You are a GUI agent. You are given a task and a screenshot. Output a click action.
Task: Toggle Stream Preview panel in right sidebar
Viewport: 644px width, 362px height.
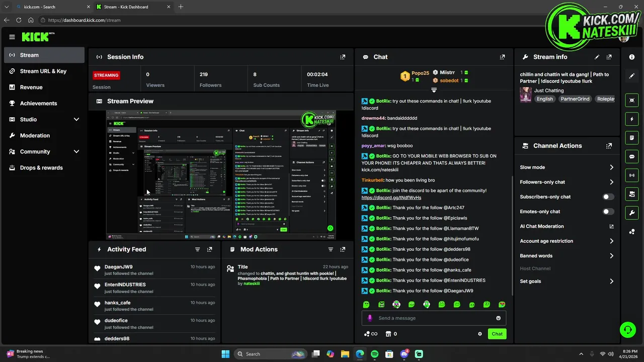click(632, 100)
